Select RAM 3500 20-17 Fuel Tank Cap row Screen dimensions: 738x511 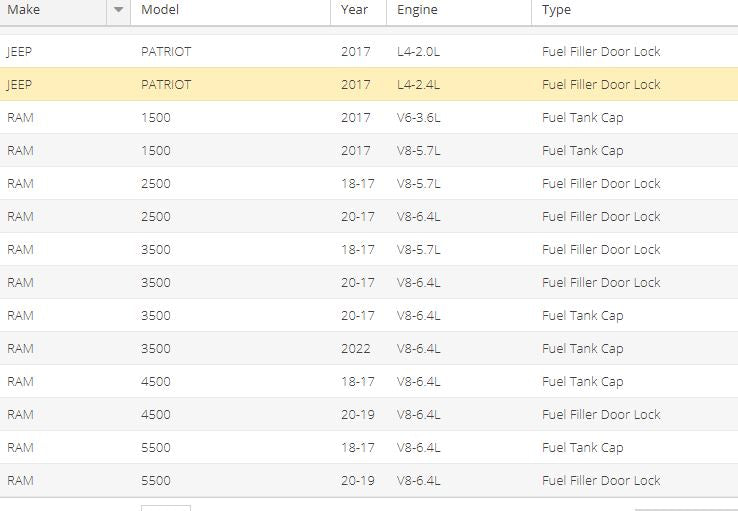[369, 315]
